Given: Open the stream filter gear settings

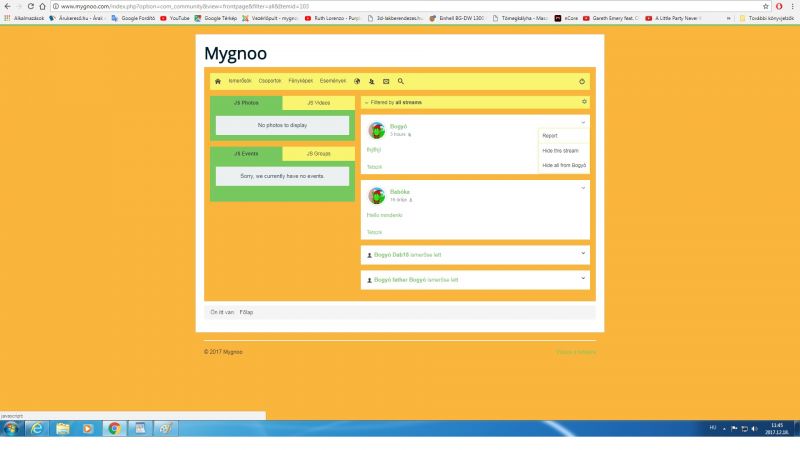Looking at the screenshot, I should [x=584, y=102].
